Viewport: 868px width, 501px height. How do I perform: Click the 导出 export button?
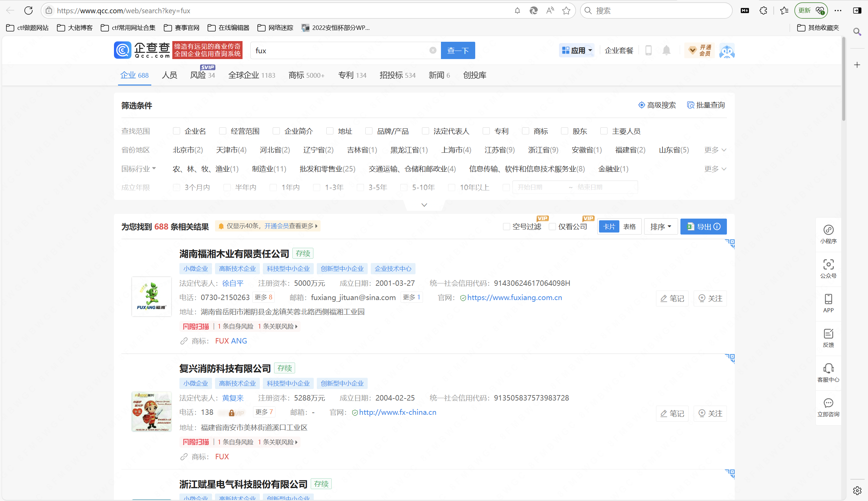(x=703, y=226)
